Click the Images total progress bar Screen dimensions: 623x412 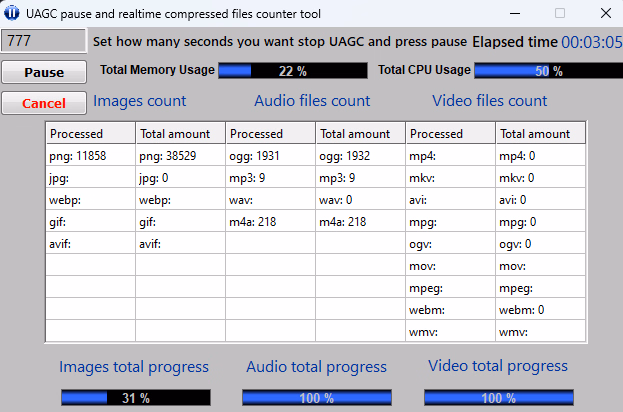tap(136, 397)
